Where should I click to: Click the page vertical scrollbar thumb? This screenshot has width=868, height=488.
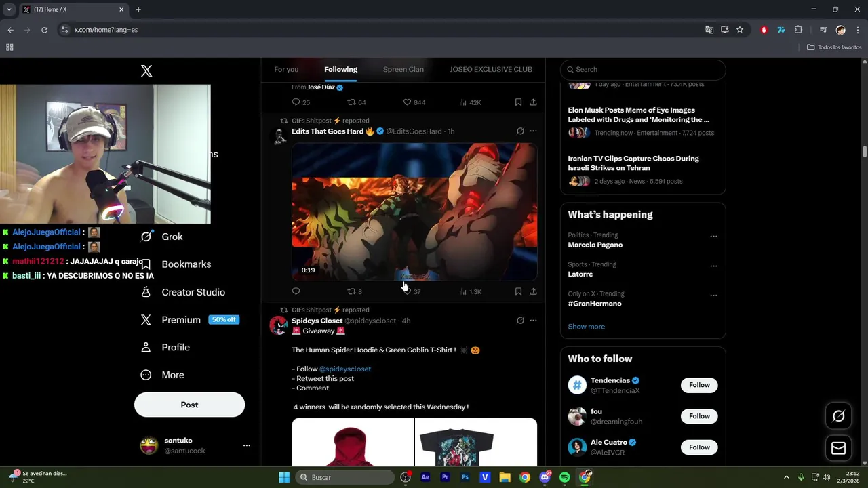click(x=865, y=151)
